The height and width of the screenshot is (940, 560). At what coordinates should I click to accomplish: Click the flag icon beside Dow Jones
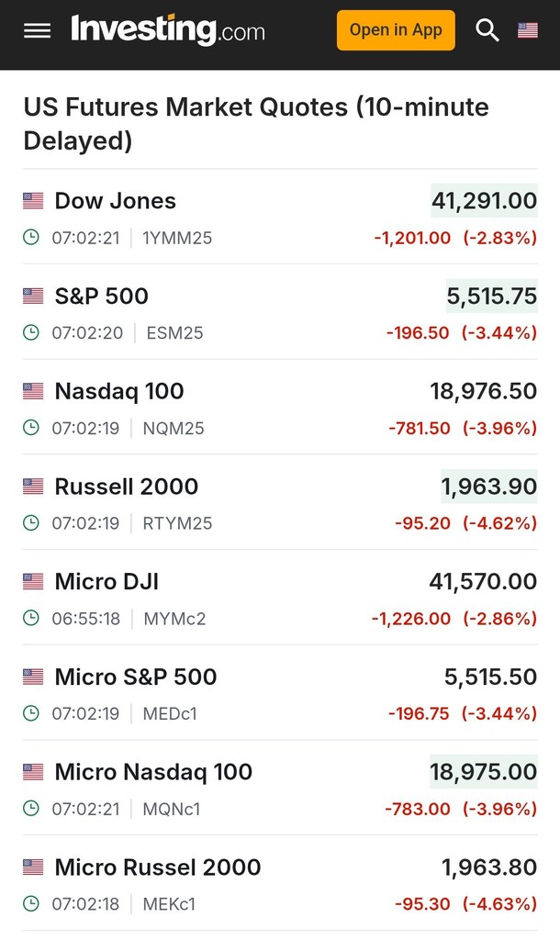[33, 201]
